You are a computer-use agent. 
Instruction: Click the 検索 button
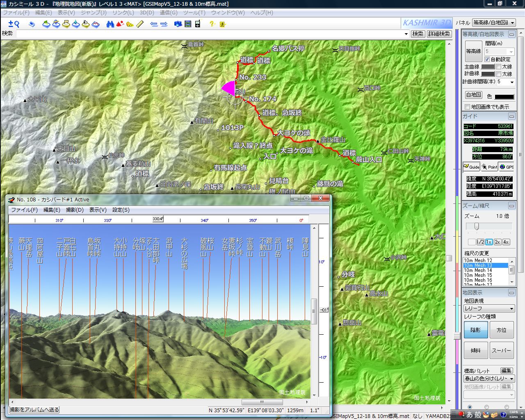coord(418,34)
